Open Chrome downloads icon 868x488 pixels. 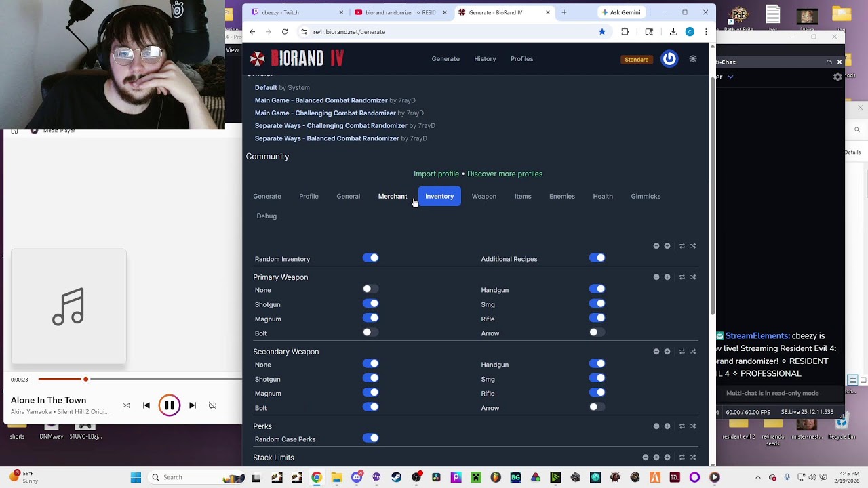tap(673, 31)
